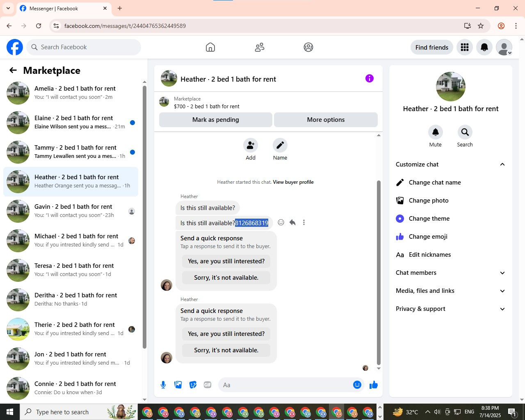Click Find friends button
This screenshot has height=420, width=525.
tap(432, 47)
